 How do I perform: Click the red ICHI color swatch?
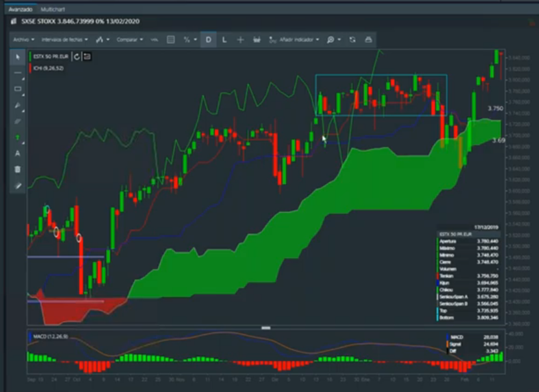click(31, 68)
